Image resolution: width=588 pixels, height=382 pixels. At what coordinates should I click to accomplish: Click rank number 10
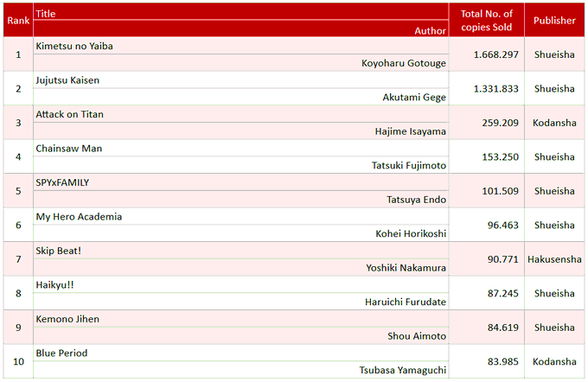tap(18, 362)
